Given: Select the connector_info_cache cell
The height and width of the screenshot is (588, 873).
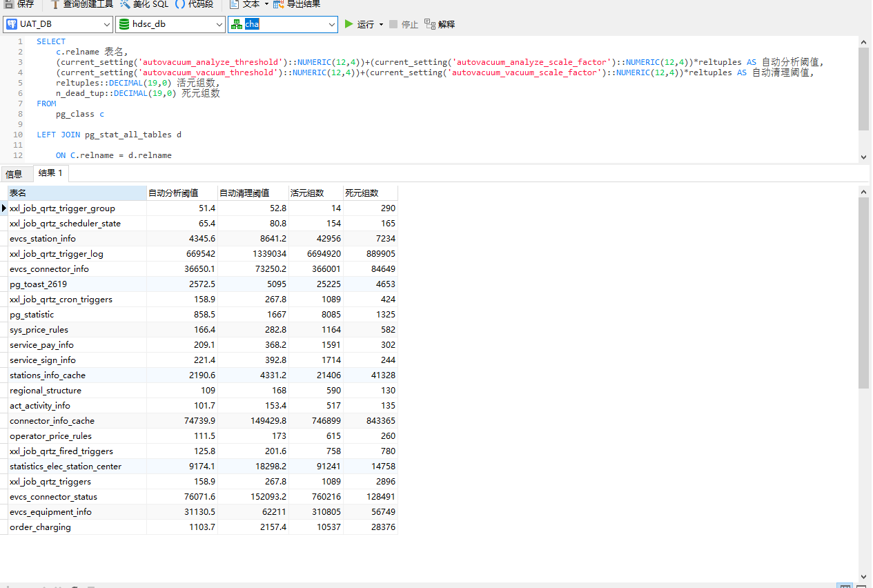Looking at the screenshot, I should coord(77,421).
